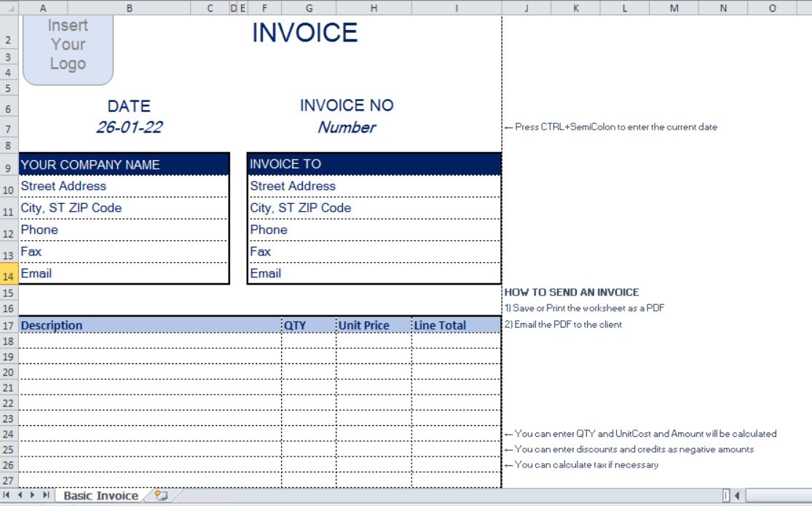812x506 pixels.
Task: Click the horizontal scrollbar left arrow
Action: pos(738,496)
